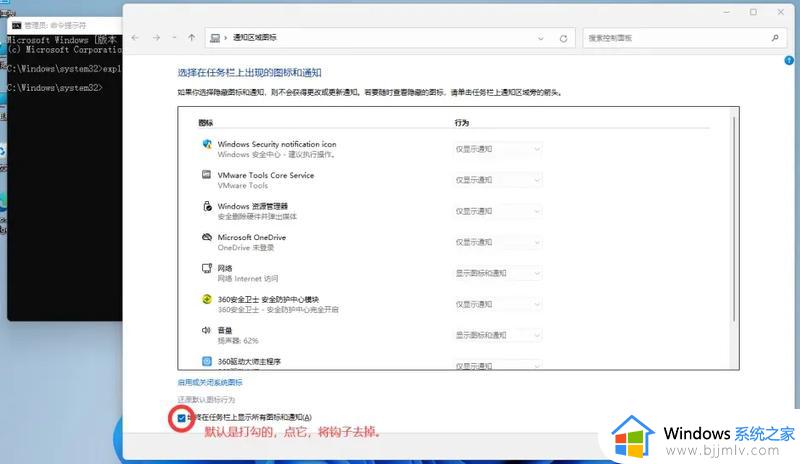Click the computer icon in address bar

pyautogui.click(x=215, y=38)
